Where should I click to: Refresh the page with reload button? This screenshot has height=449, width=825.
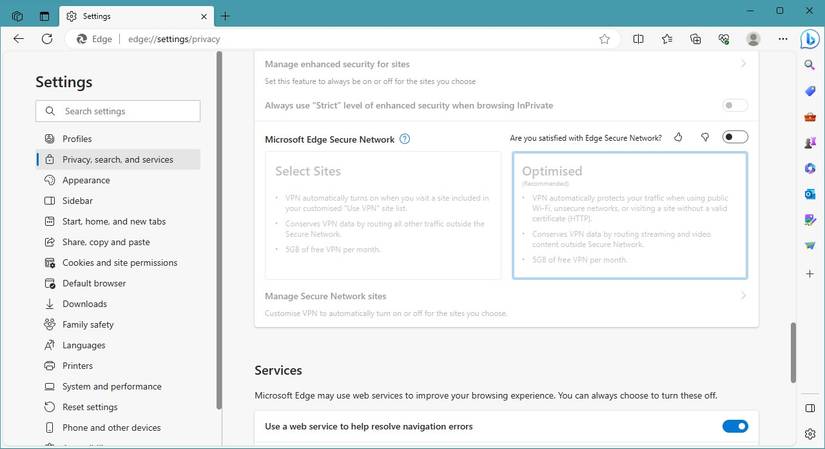(46, 39)
